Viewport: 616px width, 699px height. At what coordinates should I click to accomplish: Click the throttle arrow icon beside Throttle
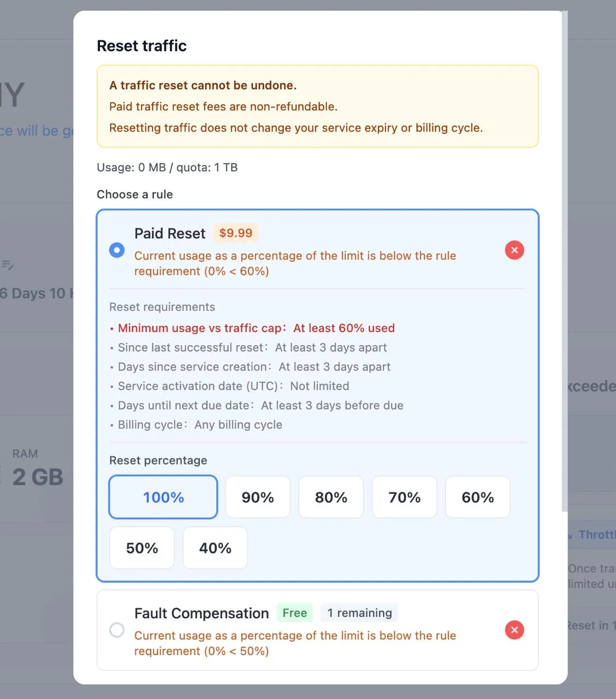coord(570,535)
